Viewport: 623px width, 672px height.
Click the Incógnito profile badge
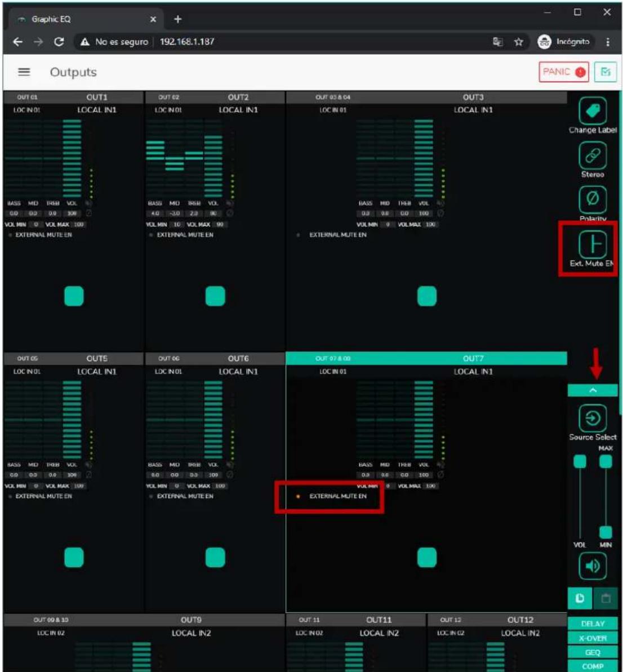(x=565, y=42)
